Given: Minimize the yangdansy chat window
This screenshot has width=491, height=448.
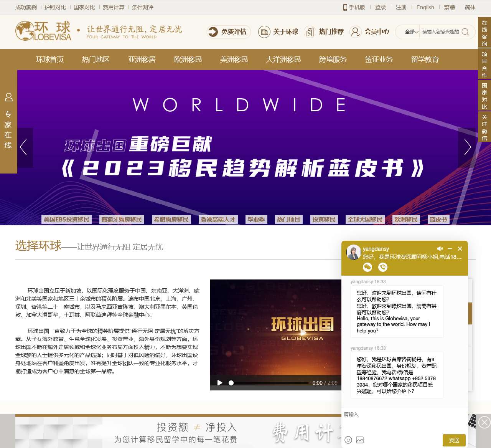Looking at the screenshot, I should coord(450,249).
